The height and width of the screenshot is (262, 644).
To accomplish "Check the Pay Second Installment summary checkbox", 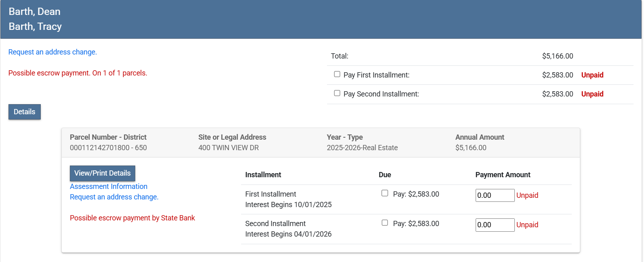I will coord(337,93).
